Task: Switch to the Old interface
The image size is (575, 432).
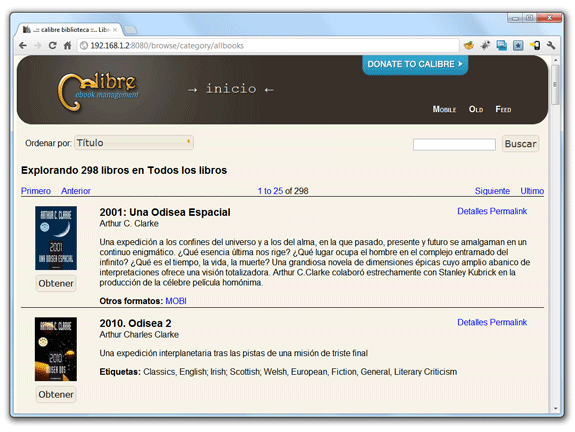Action: [476, 109]
